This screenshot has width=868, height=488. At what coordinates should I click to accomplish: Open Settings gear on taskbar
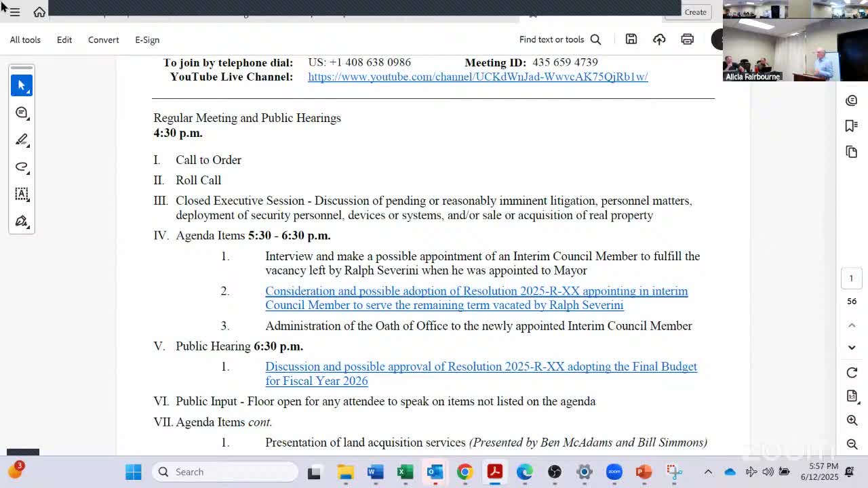coord(585,472)
